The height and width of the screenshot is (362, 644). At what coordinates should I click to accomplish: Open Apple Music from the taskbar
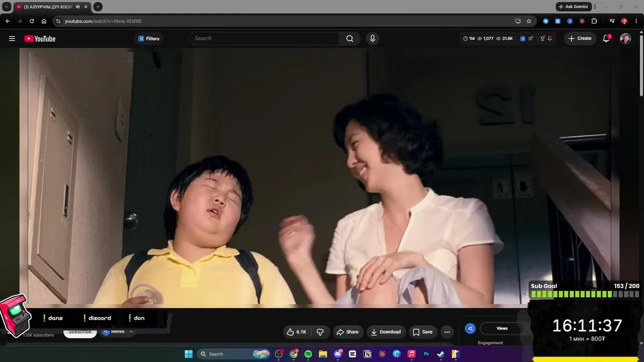click(x=412, y=354)
